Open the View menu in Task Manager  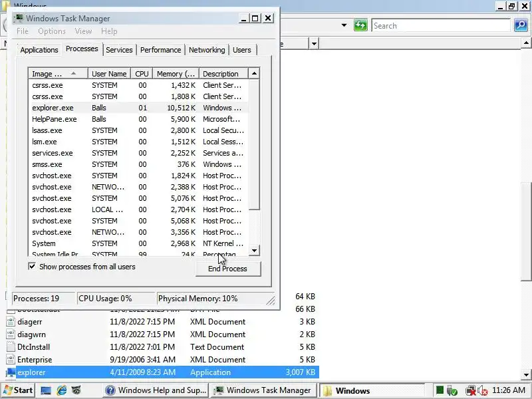click(83, 31)
